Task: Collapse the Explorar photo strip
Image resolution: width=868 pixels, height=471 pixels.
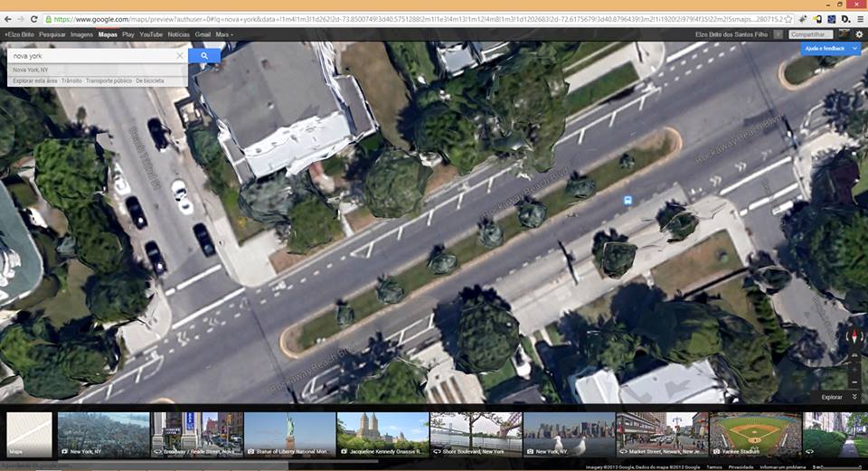Action: 854,397
